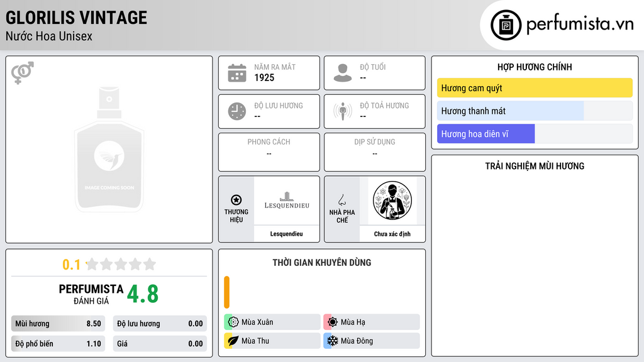The width and height of the screenshot is (644, 362).
Task: Click the Mùa Hạ season label
Action: 353,322
